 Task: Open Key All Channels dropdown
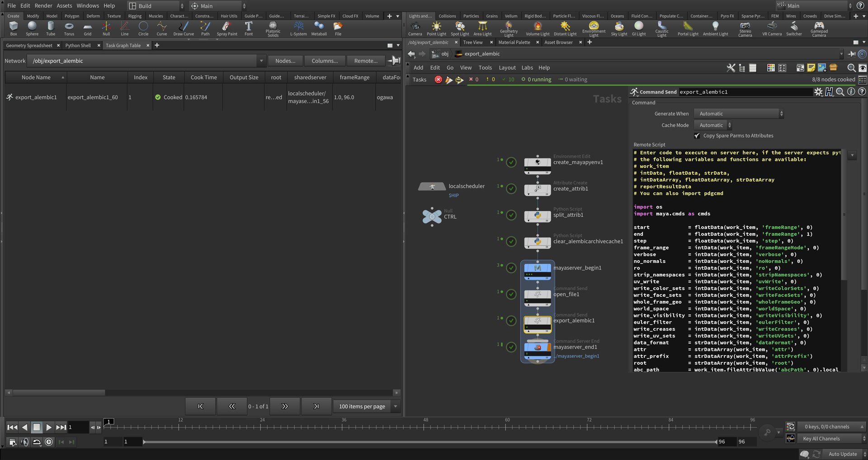click(x=832, y=439)
